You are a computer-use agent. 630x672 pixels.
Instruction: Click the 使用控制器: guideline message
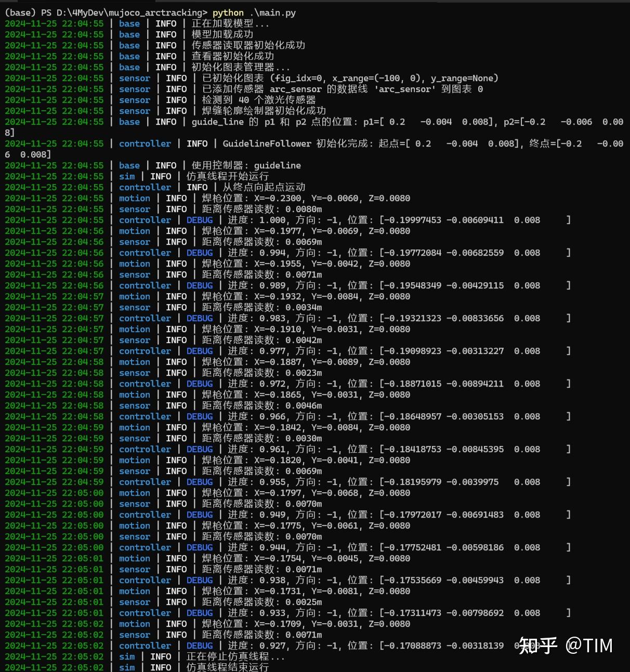click(x=246, y=165)
